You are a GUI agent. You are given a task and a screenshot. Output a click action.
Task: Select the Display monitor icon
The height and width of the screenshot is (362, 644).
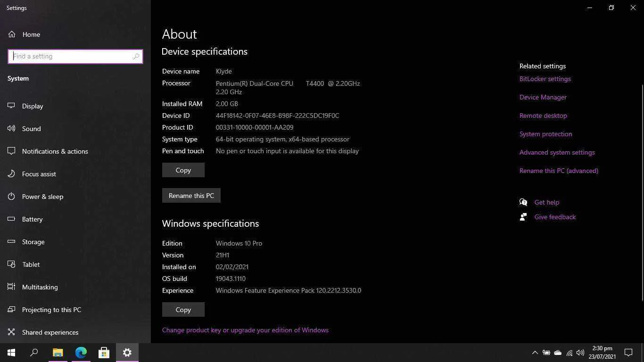point(11,106)
